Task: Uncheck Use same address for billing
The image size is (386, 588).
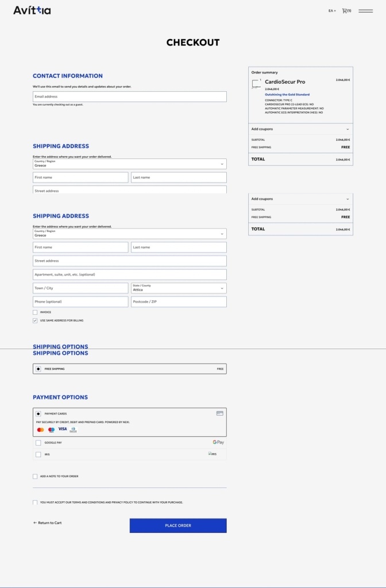Action: pyautogui.click(x=35, y=320)
